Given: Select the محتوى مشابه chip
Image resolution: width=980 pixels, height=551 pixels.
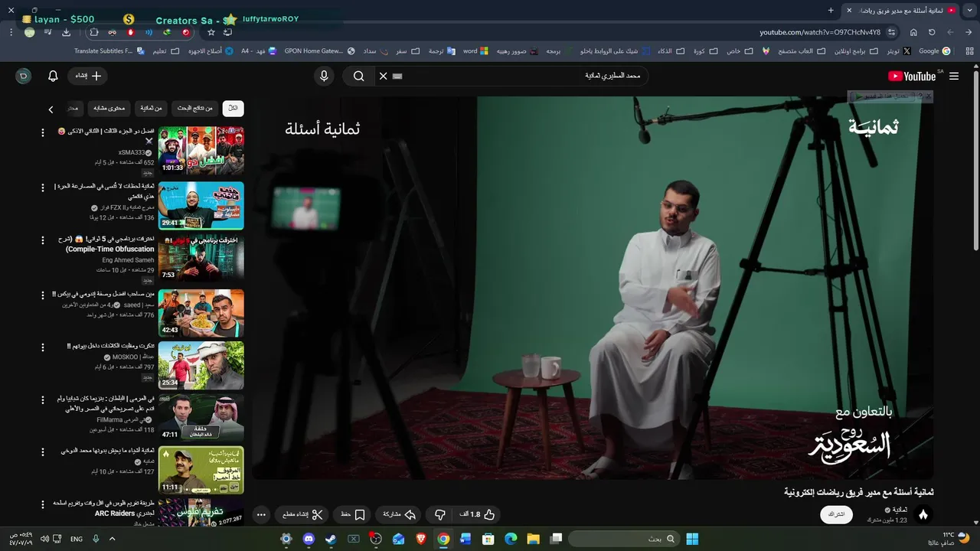Looking at the screenshot, I should click(x=109, y=109).
